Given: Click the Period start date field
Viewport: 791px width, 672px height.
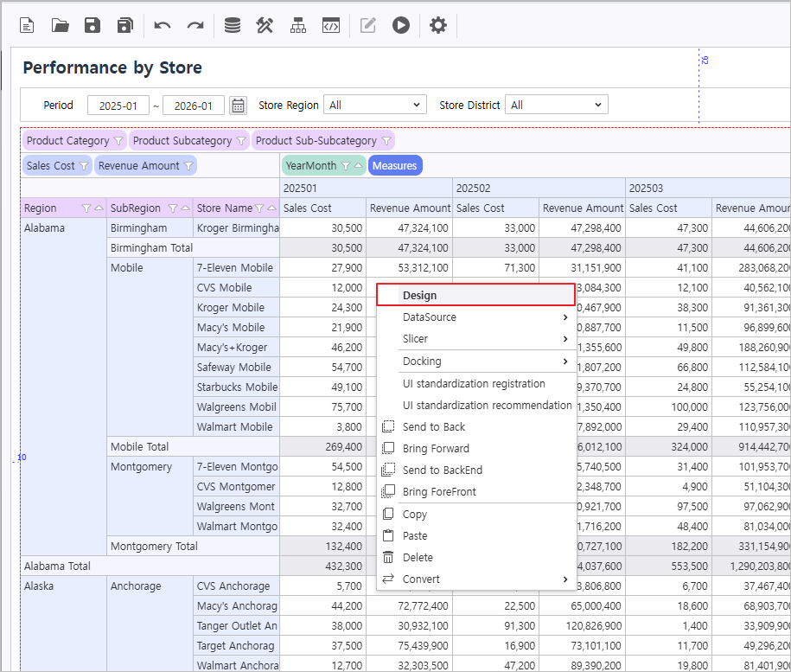Looking at the screenshot, I should pos(118,106).
